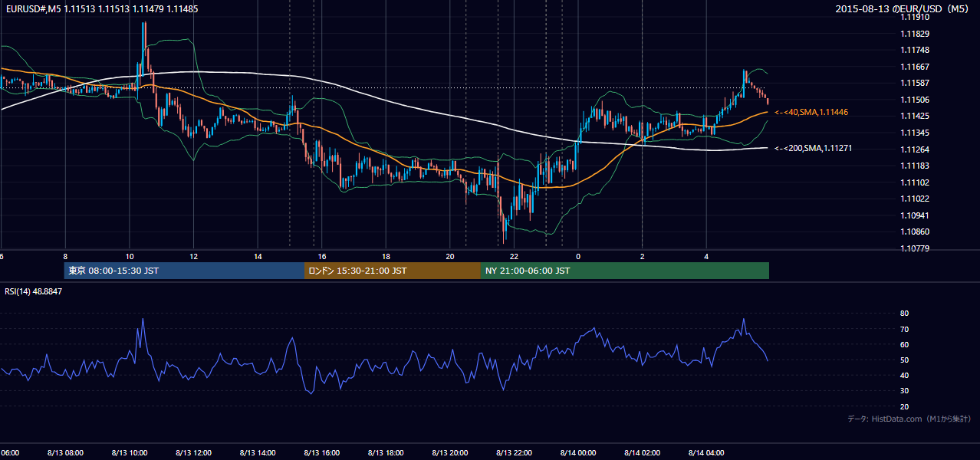The image size is (980, 460).
Task: Click hour label 16 under price chart
Action: click(322, 257)
